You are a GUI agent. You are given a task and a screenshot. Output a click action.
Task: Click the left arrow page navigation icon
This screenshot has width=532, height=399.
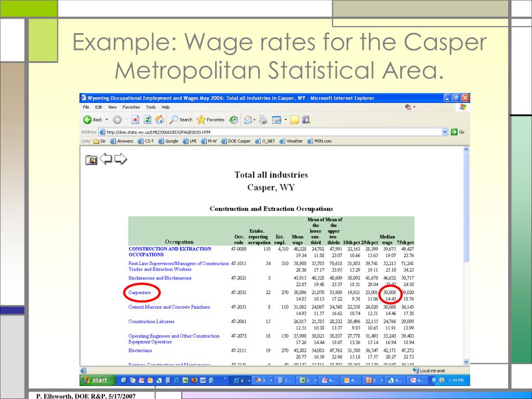106,159
